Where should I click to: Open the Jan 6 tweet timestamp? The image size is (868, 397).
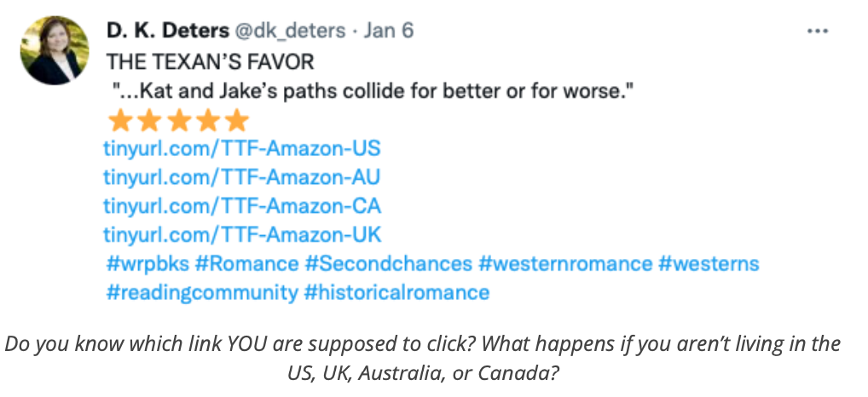click(388, 31)
